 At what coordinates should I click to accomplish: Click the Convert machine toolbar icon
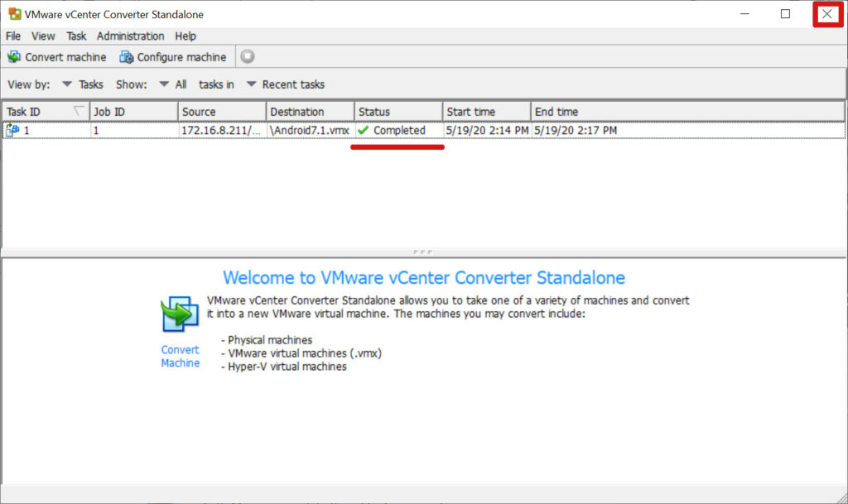click(x=14, y=57)
